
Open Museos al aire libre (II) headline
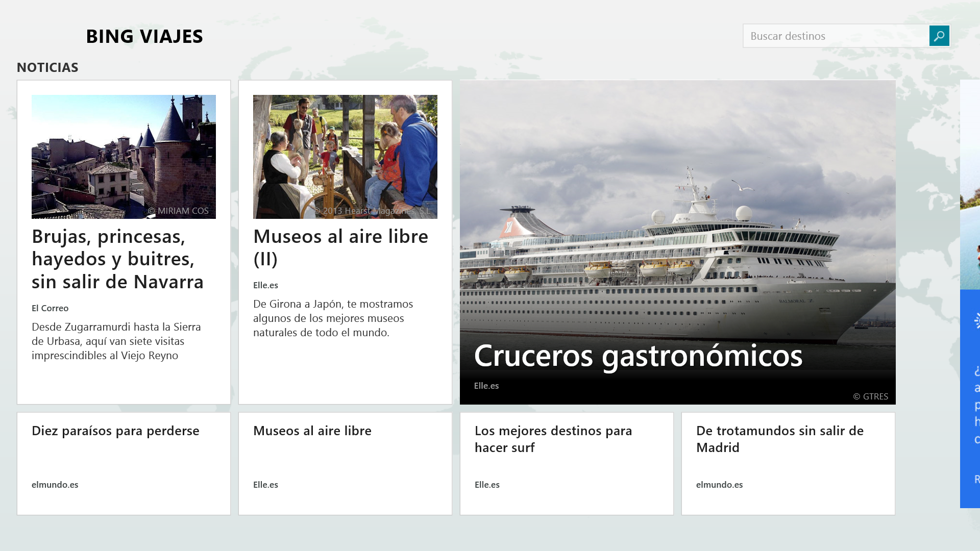[340, 247]
